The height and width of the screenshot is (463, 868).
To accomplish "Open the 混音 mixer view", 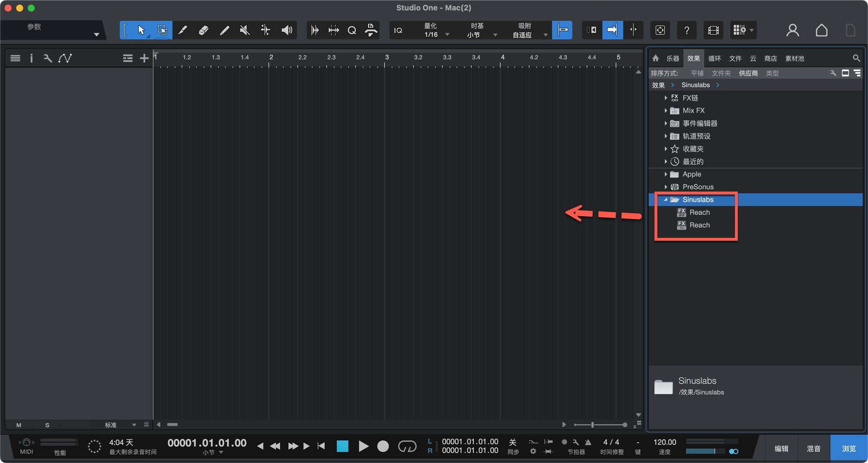I will click(x=814, y=449).
